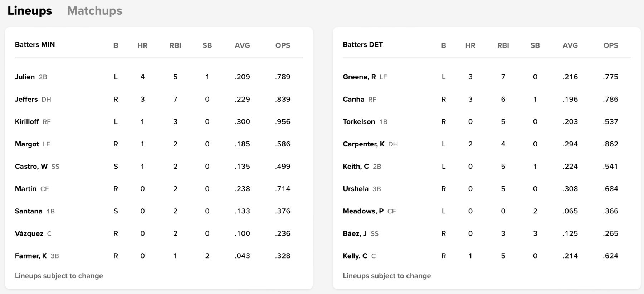Click on Keith, C player link
The image size is (644, 294).
(x=356, y=167)
